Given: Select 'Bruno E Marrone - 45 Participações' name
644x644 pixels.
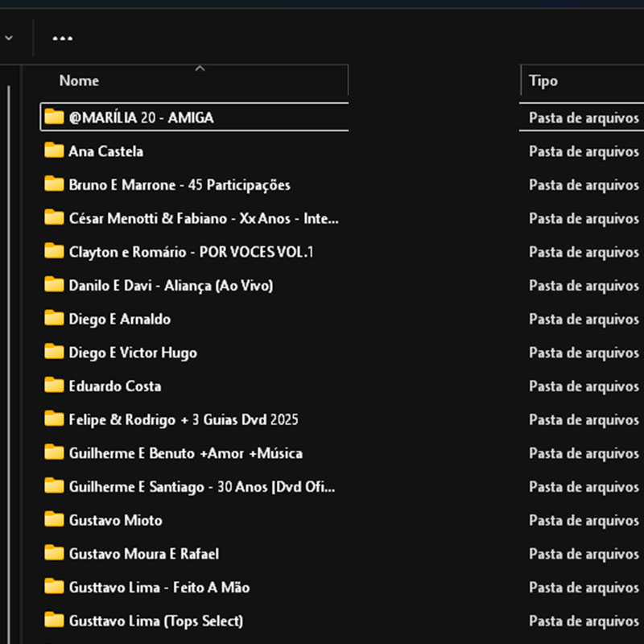Looking at the screenshot, I should point(180,185).
